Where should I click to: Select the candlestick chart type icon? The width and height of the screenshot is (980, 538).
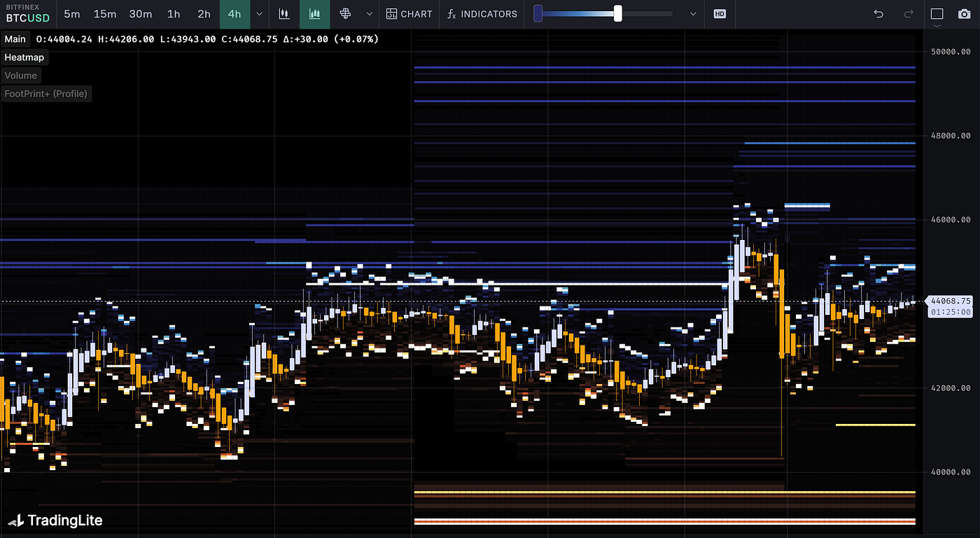(315, 14)
